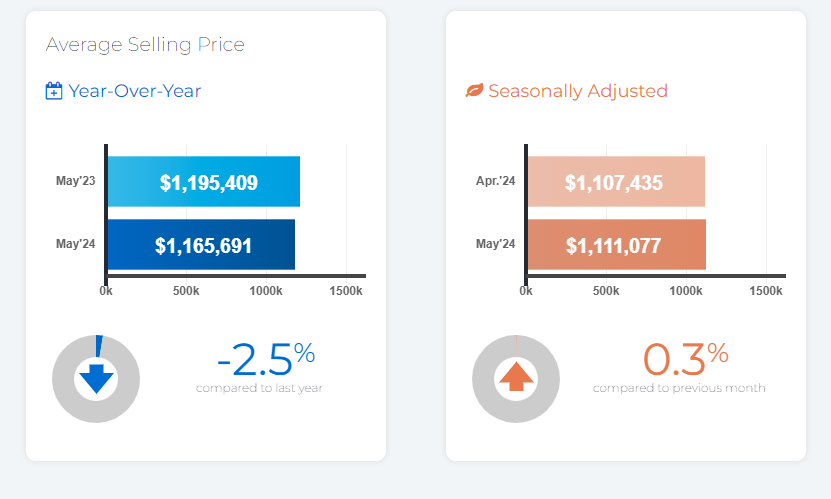Click the 'compared to last year' caption
831x499 pixels.
pos(259,388)
